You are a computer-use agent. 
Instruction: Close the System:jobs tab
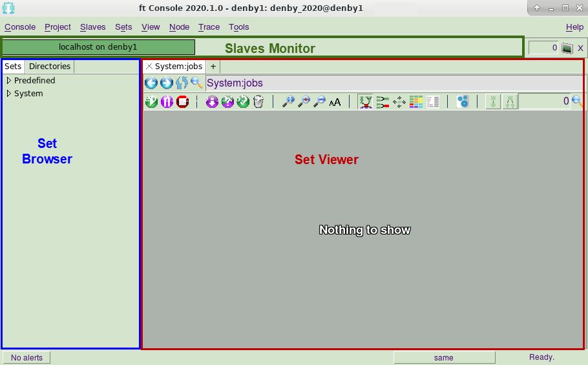149,67
